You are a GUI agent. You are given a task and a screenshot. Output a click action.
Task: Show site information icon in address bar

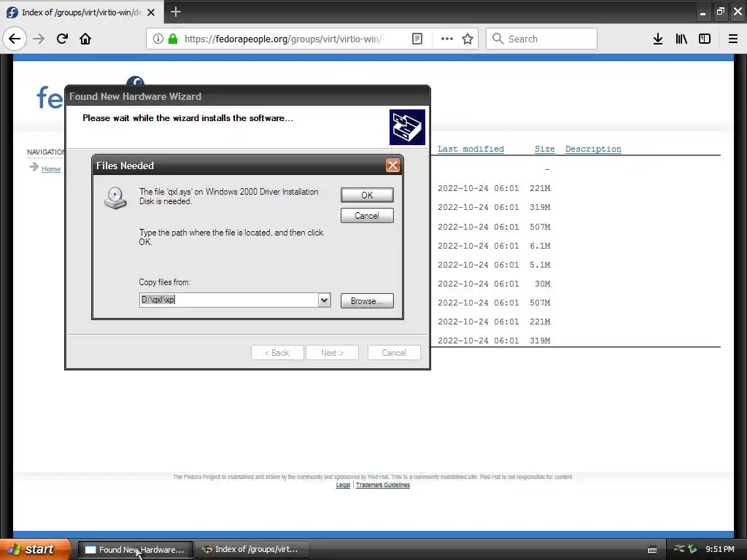pyautogui.click(x=158, y=39)
